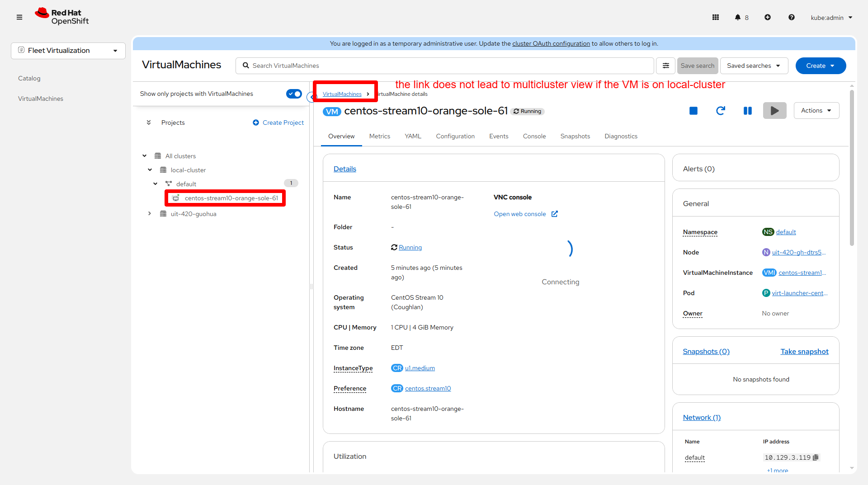This screenshot has width=868, height=485.
Task: Open default namespace link
Action: pos(786,232)
